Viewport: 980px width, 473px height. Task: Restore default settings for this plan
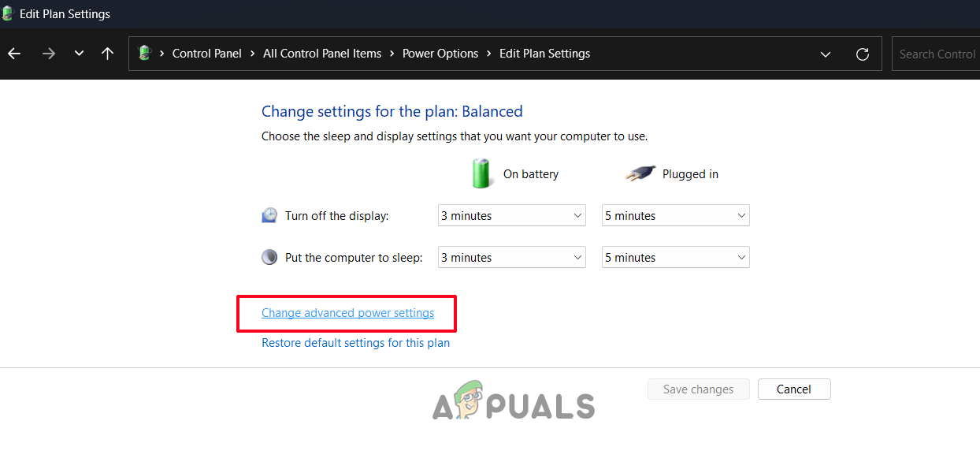point(355,343)
